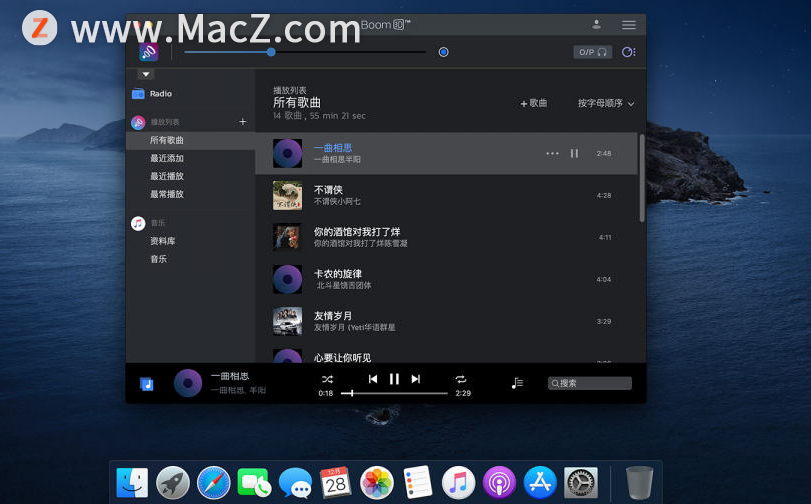This screenshot has width=811, height=504.
Task: Open Safari from the Dock
Action: 214,483
